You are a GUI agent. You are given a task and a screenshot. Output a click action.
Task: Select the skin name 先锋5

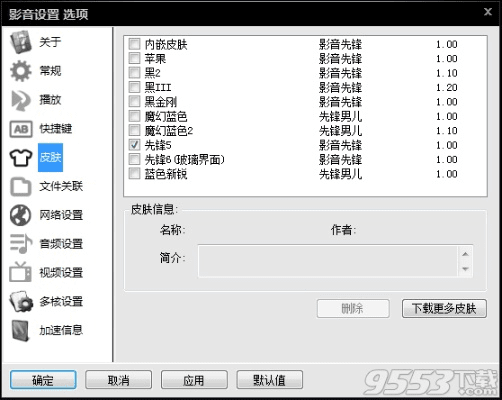click(158, 145)
